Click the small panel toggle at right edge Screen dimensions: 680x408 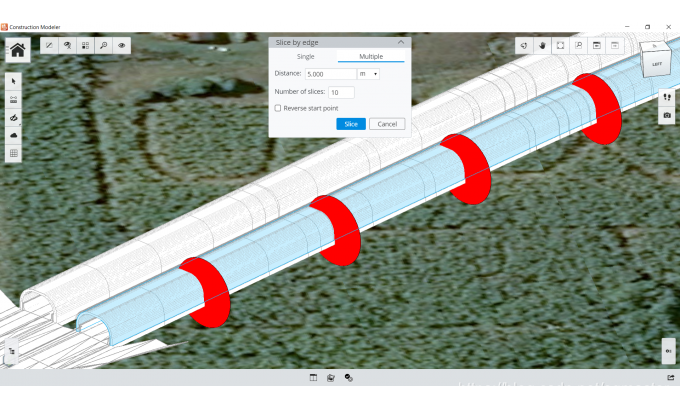coord(668,351)
